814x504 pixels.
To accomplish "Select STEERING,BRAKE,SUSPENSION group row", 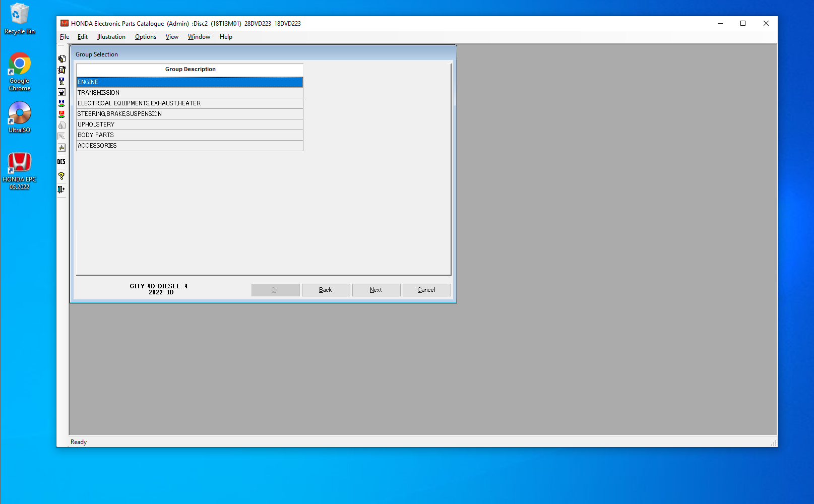I will [190, 114].
